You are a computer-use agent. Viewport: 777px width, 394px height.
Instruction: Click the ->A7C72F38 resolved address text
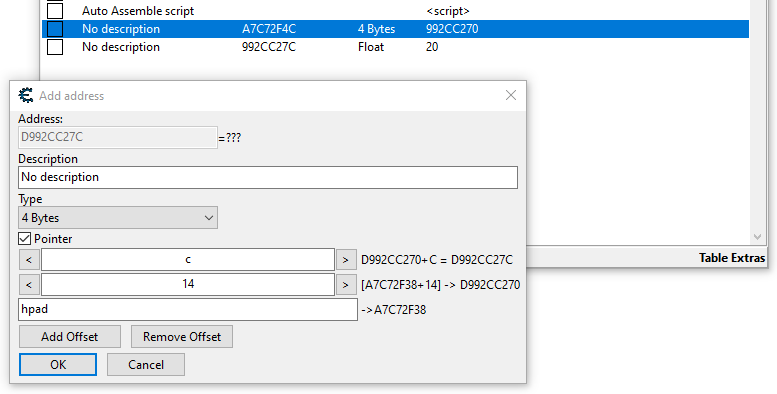click(393, 310)
